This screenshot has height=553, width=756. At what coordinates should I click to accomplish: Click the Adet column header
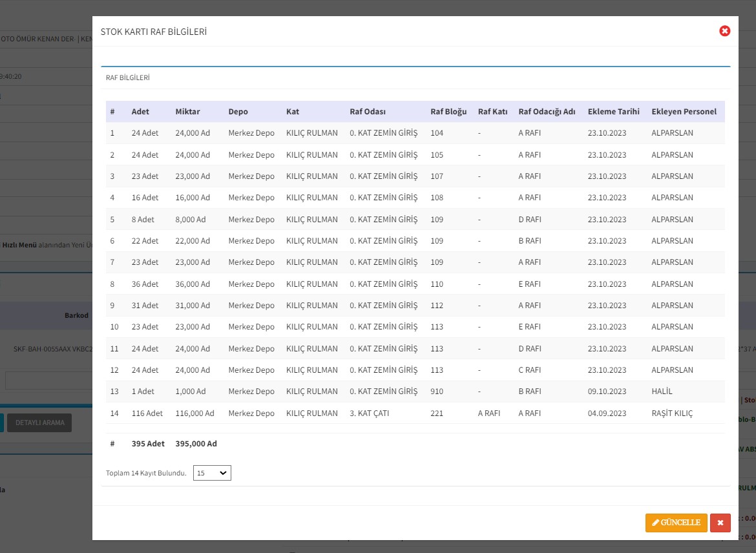140,112
